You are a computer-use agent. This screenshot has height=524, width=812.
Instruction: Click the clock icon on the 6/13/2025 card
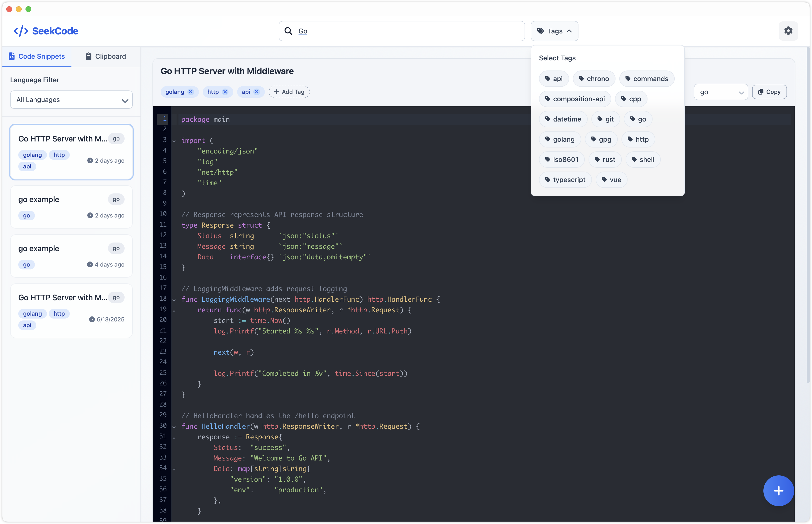(92, 319)
